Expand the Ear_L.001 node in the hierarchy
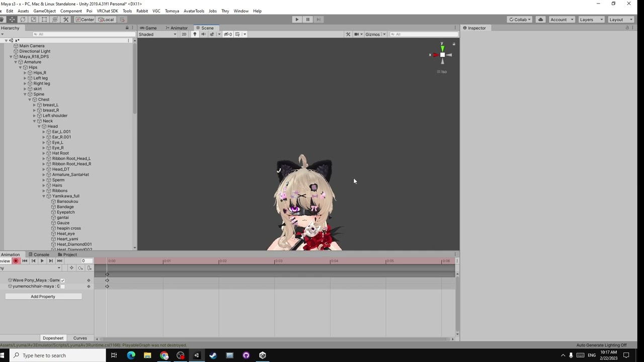Screen dimensions: 644x362 coord(44,132)
